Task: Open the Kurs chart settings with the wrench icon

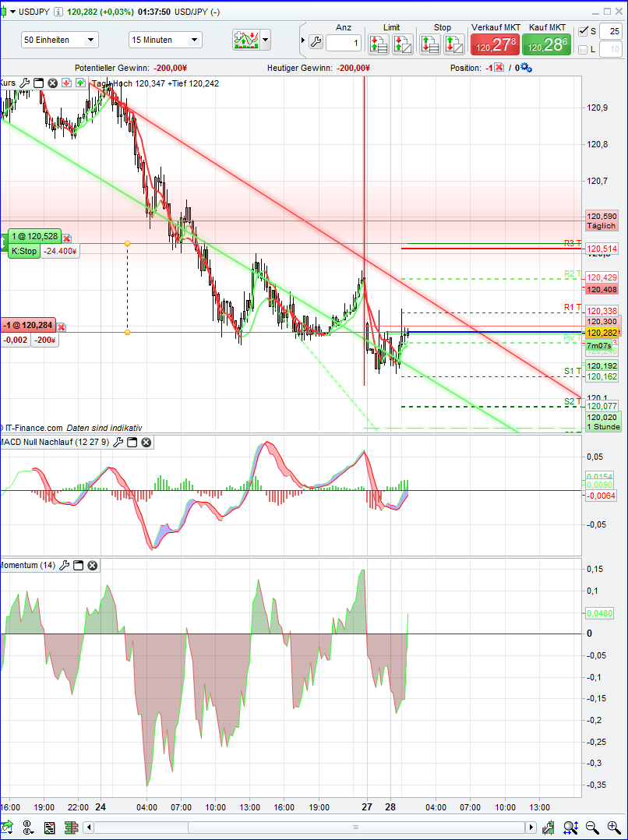Action: pos(25,83)
